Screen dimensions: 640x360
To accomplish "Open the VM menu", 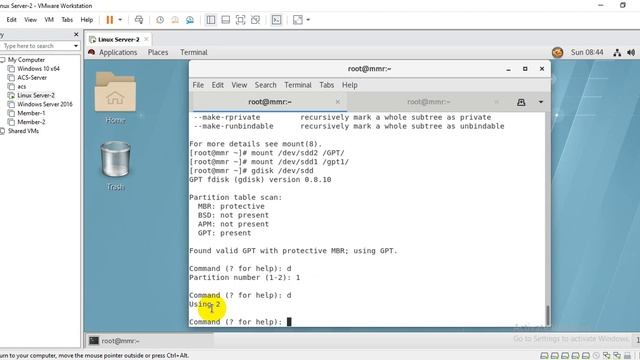I will pyautogui.click(x=49, y=20).
